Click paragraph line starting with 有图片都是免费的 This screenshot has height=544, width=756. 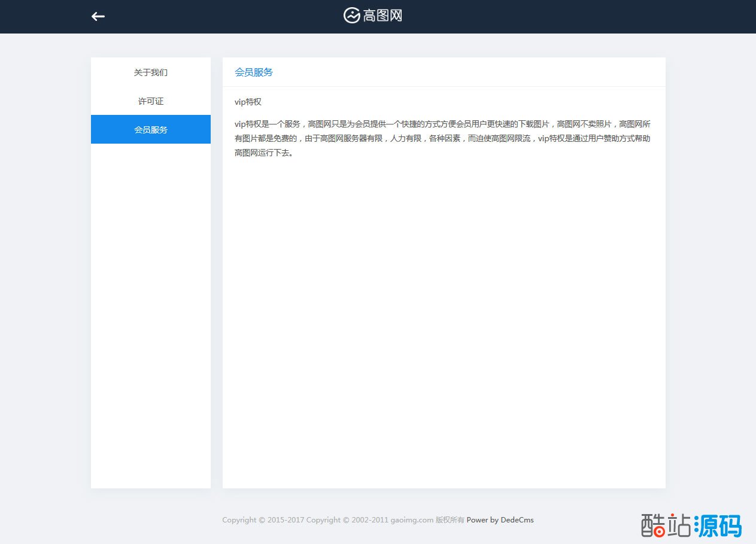443,139
